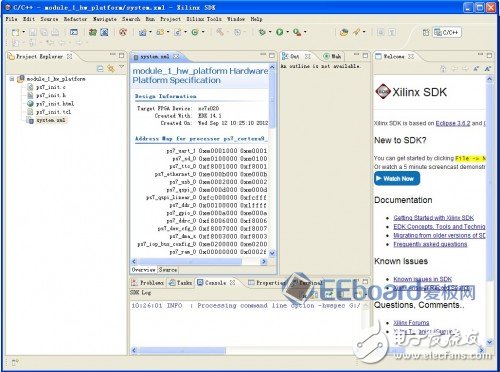Viewport: 500px width, 372px height.
Task: Click the green Run toolbar icon
Action: (x=280, y=32)
